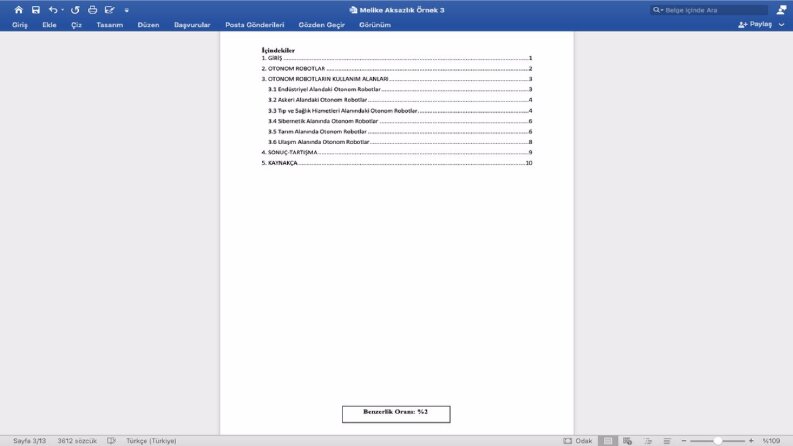Image resolution: width=793 pixels, height=446 pixels.
Task: Open 3.3 Tıp ve Sağlık Hizmetleri entry
Action: click(x=400, y=110)
